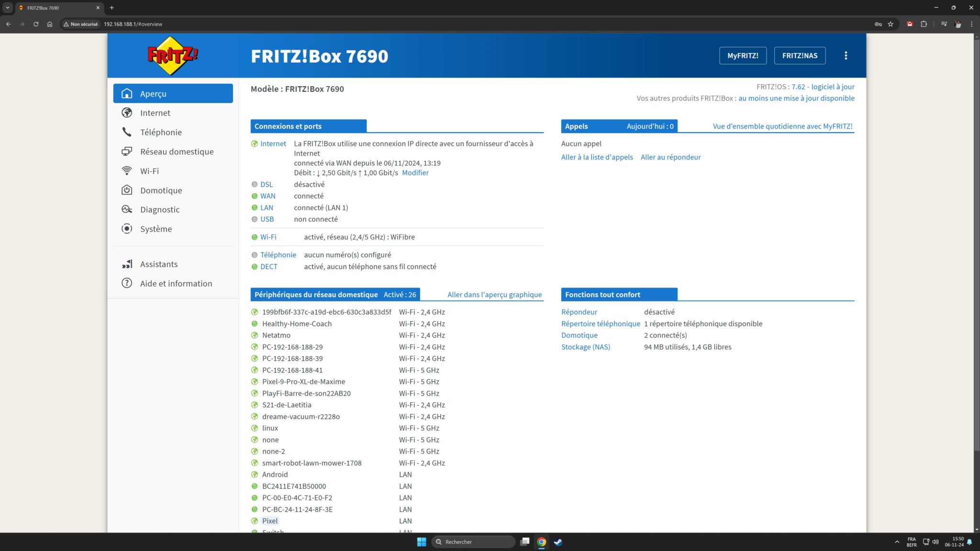The height and width of the screenshot is (551, 980).
Task: Click the gray status dot beside DSL
Action: tap(255, 184)
